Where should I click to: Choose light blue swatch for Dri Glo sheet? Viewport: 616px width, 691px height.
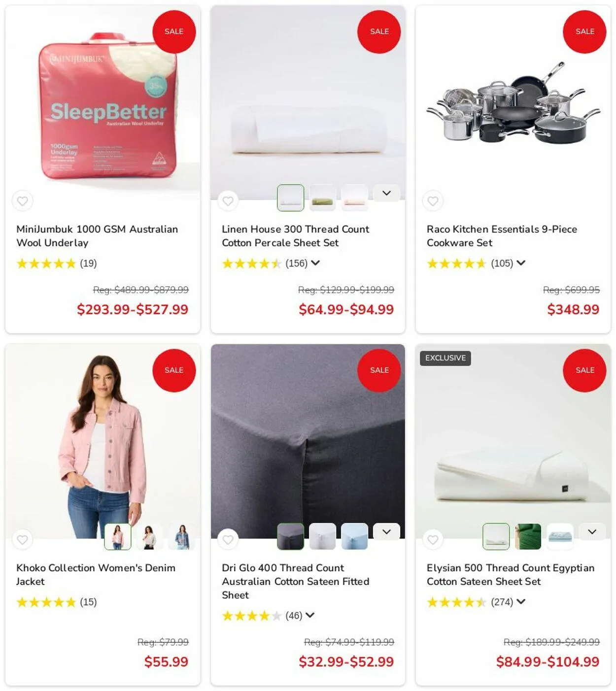pos(354,536)
